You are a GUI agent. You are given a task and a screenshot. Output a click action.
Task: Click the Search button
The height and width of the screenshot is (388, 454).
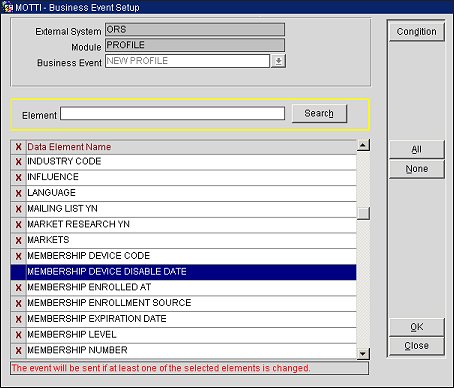pos(319,114)
